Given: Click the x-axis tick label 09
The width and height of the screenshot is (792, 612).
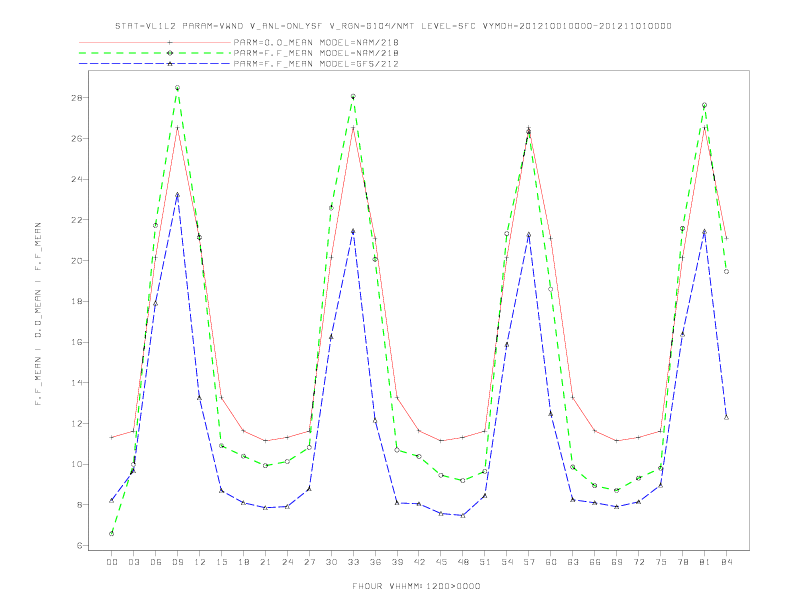Looking at the screenshot, I should (177, 562).
